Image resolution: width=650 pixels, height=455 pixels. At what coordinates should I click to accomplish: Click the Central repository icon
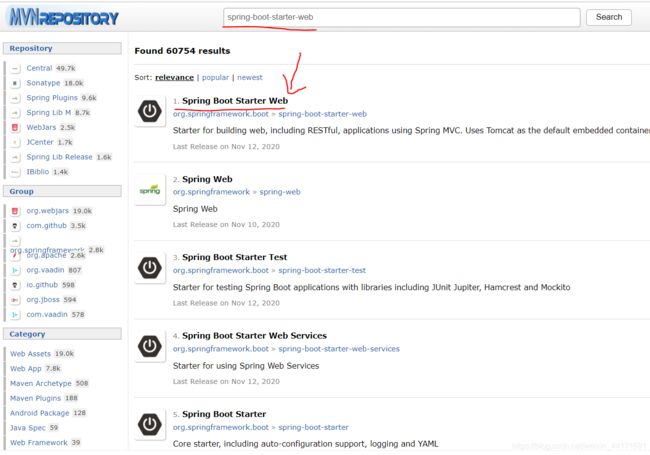(x=15, y=68)
